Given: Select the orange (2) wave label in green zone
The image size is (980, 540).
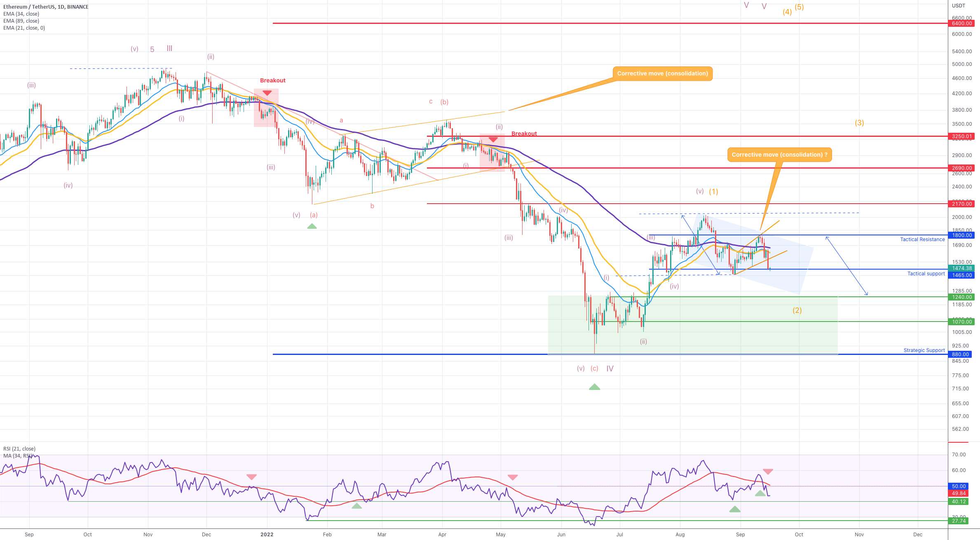Looking at the screenshot, I should click(797, 310).
